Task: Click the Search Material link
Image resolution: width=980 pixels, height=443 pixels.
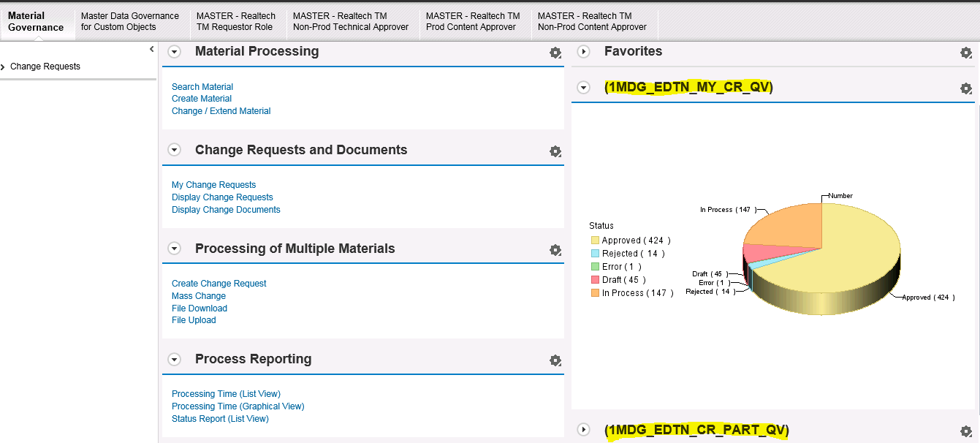Action: coord(202,87)
